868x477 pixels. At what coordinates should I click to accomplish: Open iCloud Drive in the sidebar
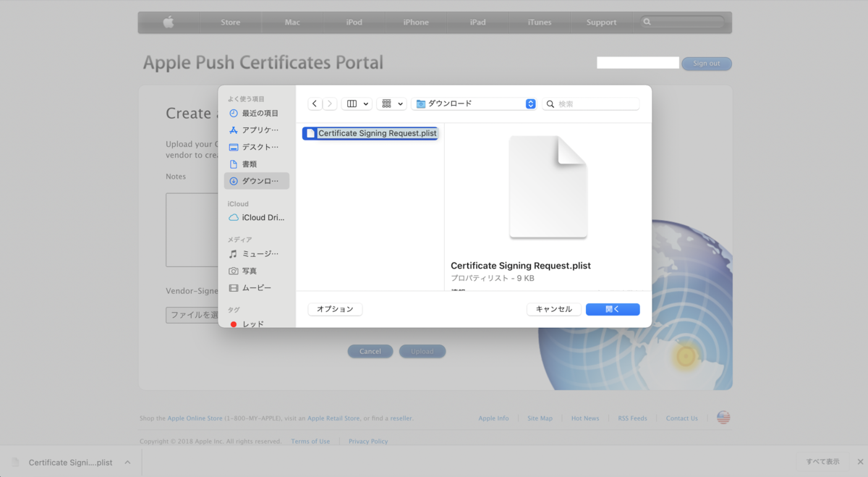(x=257, y=217)
